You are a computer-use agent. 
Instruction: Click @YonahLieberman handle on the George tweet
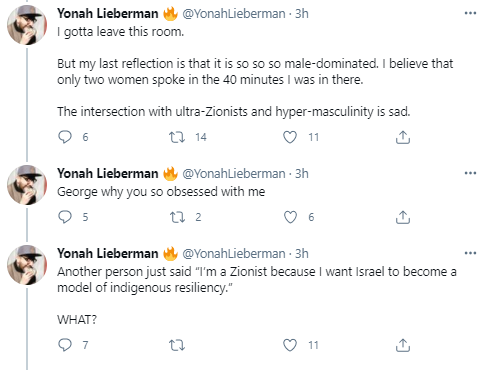click(x=234, y=174)
